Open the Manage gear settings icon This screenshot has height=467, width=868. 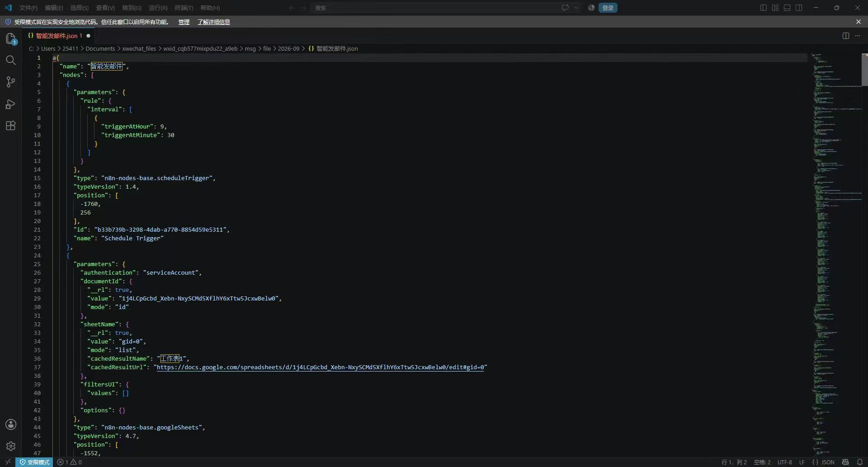(x=11, y=446)
